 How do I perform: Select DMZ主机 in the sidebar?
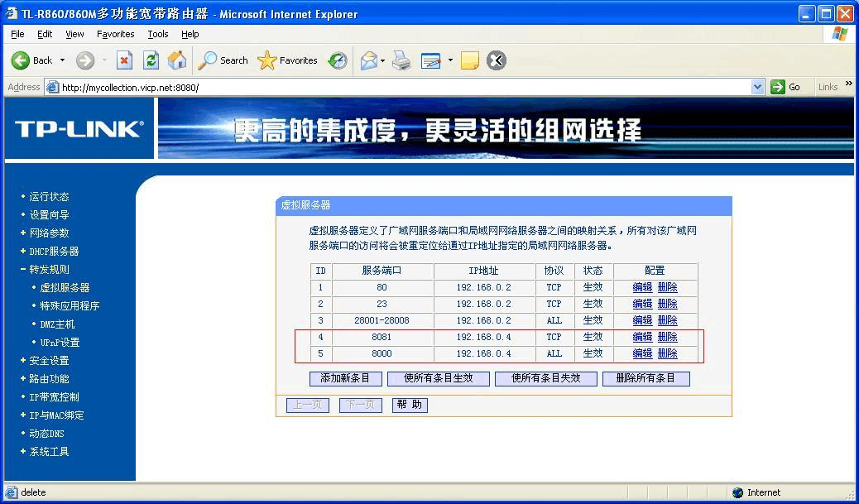click(57, 324)
